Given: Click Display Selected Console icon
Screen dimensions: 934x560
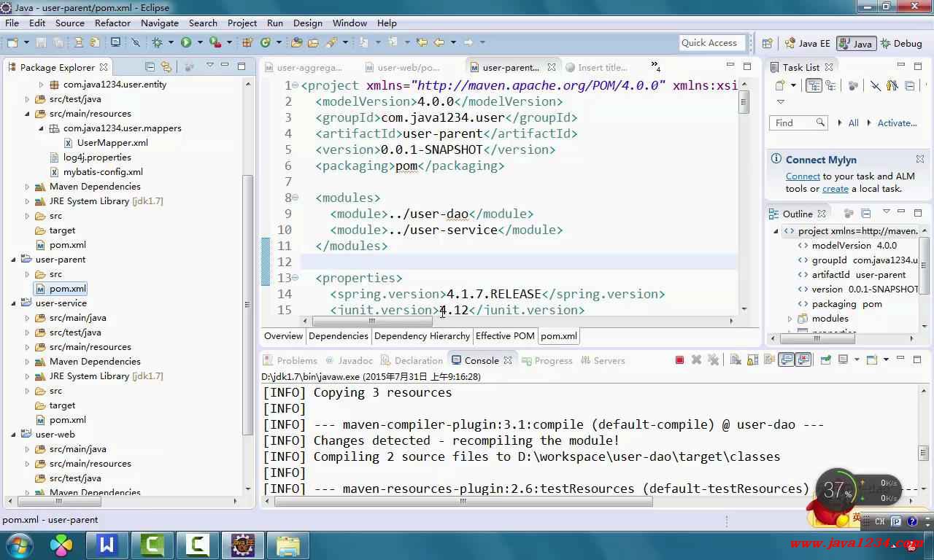Looking at the screenshot, I should pos(843,360).
